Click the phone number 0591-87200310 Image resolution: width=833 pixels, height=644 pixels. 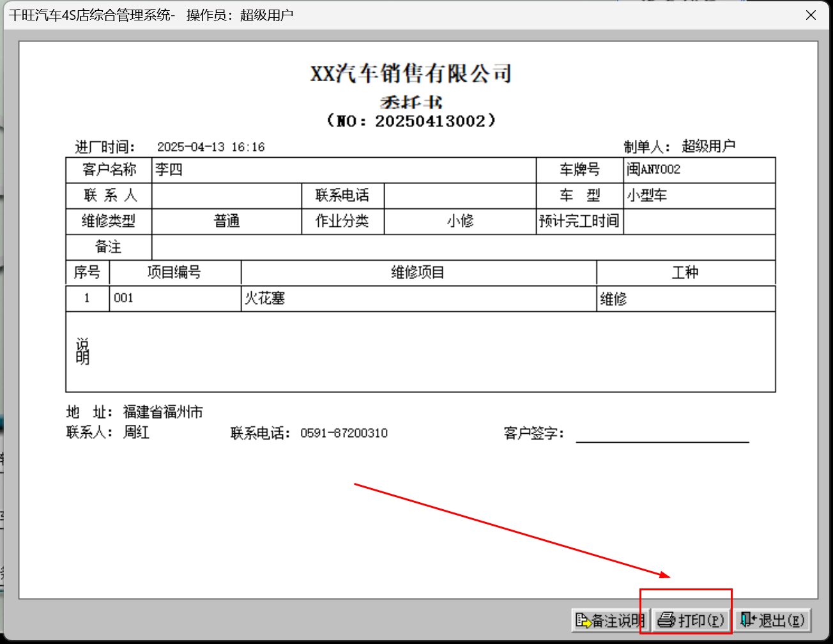344,433
